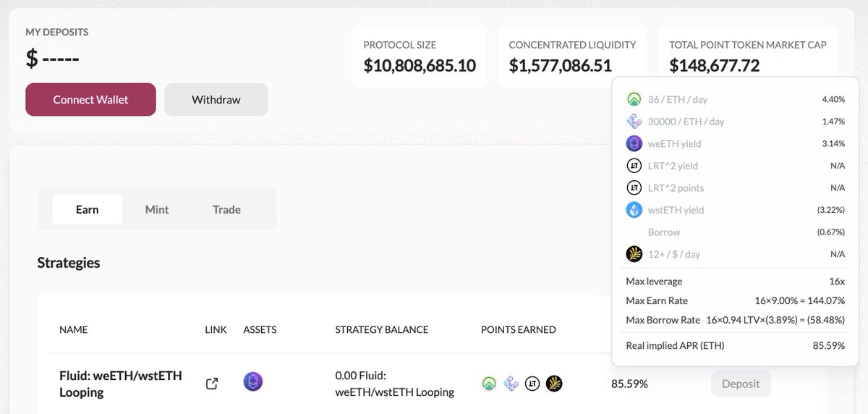Click the 85.59% APR value in strategy row

pyautogui.click(x=629, y=384)
